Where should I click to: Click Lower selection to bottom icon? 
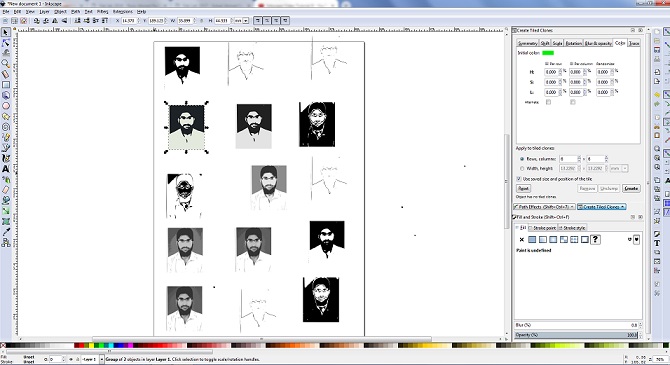click(x=77, y=21)
